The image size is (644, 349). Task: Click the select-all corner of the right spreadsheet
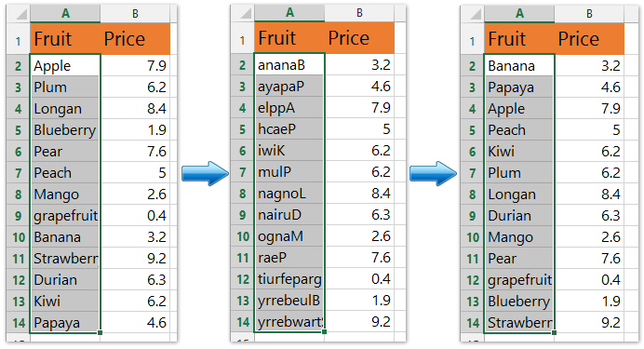473,14
